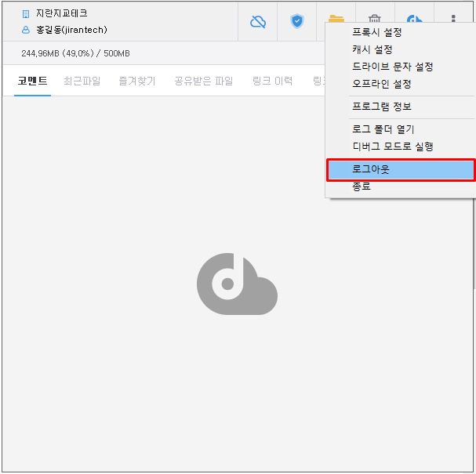476x474 pixels.
Task: Switch to the 공유받은 파일 tab
Action: (203, 81)
